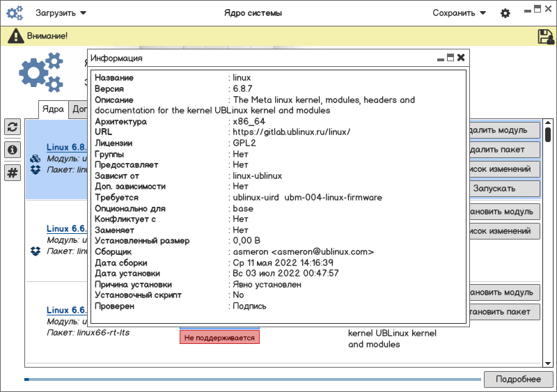This screenshot has height=392, width=557.
Task: Click the Причина установки value Явно установлен
Action: [267, 285]
